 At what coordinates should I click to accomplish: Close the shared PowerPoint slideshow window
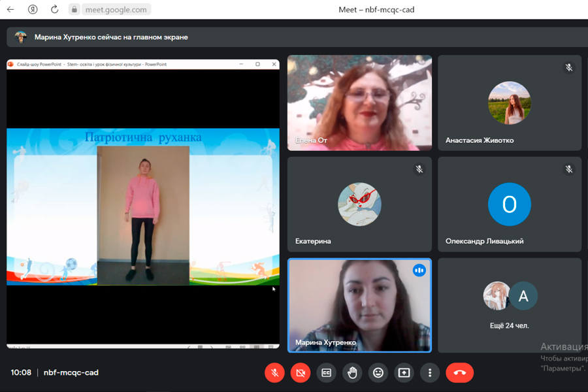(274, 64)
